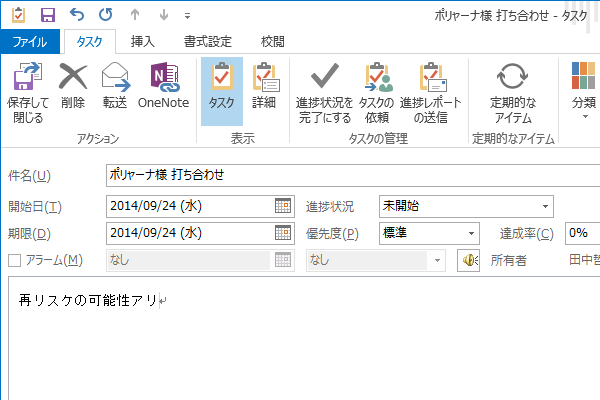Go to next item with down arrow
Image resolution: width=600 pixels, height=400 pixels.
pos(164,15)
